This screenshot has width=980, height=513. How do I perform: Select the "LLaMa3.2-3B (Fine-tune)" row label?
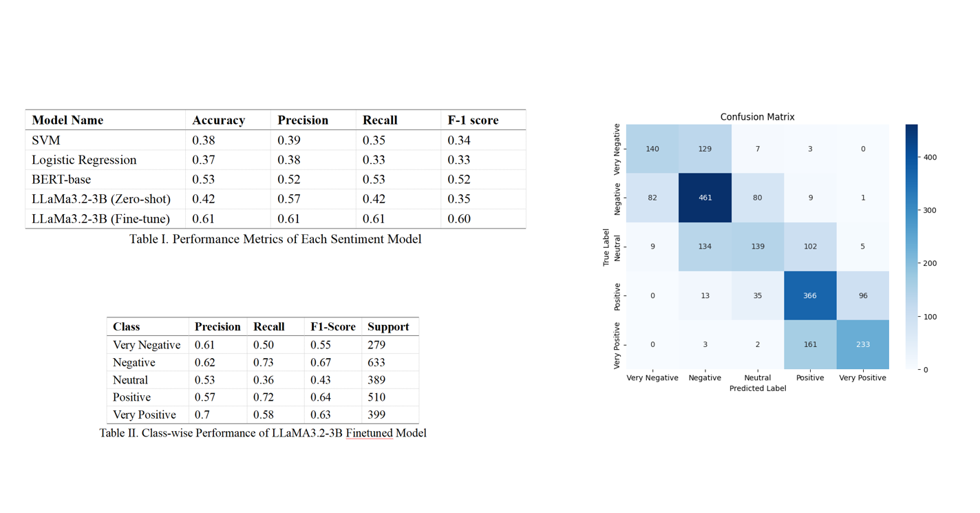100,219
